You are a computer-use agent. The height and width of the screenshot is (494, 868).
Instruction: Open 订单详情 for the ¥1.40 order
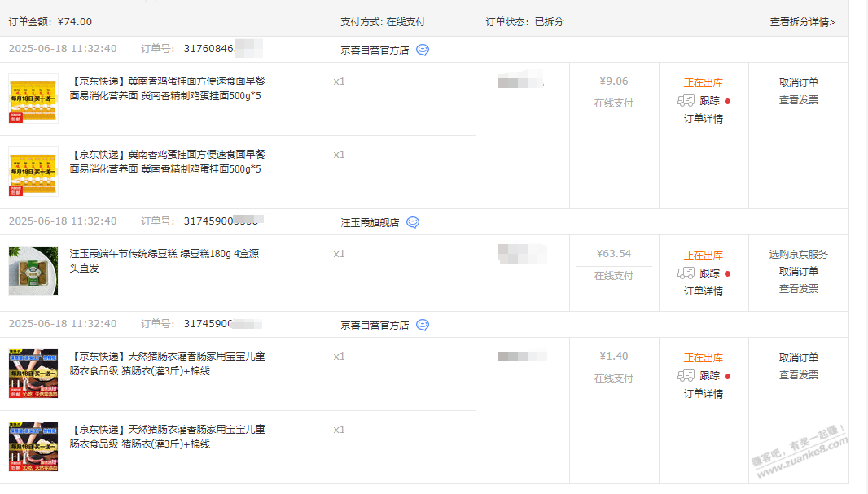(703, 394)
